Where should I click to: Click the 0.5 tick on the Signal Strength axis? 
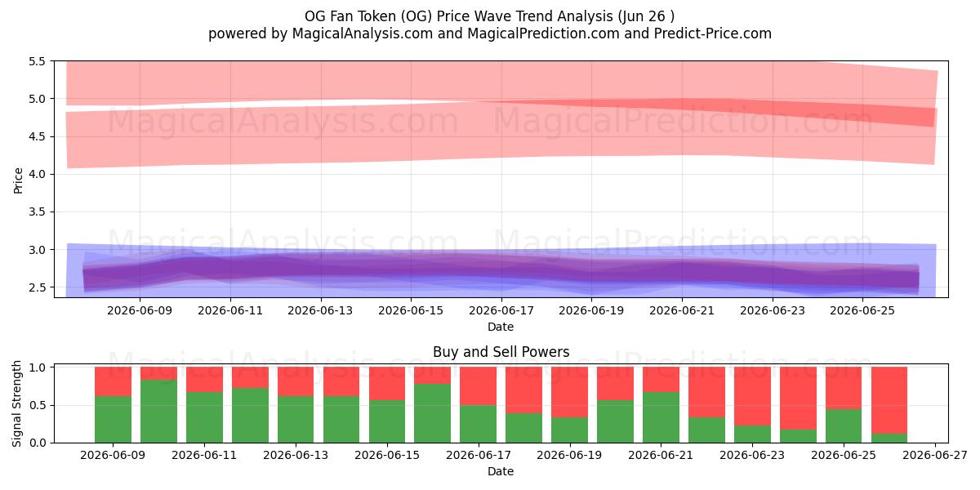pos(36,405)
